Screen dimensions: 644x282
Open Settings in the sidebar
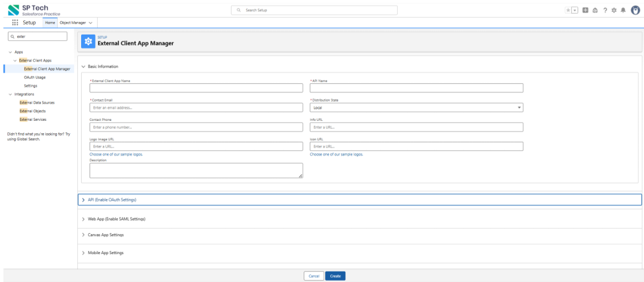tap(31, 86)
